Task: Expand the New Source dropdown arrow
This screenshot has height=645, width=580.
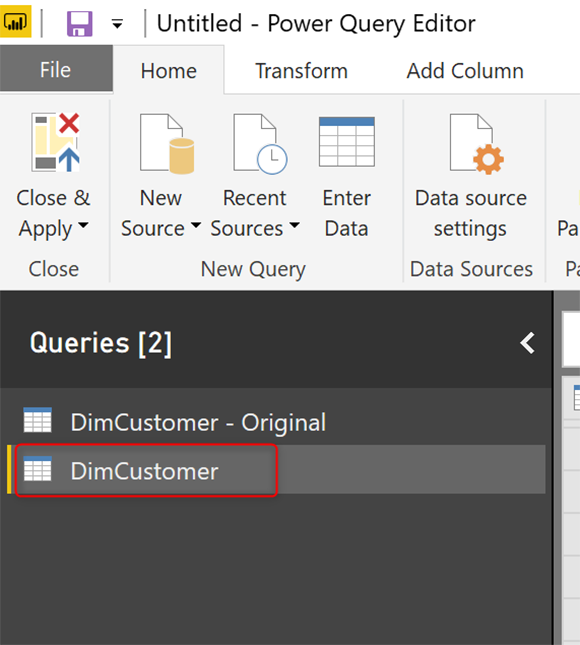Action: pos(196,225)
